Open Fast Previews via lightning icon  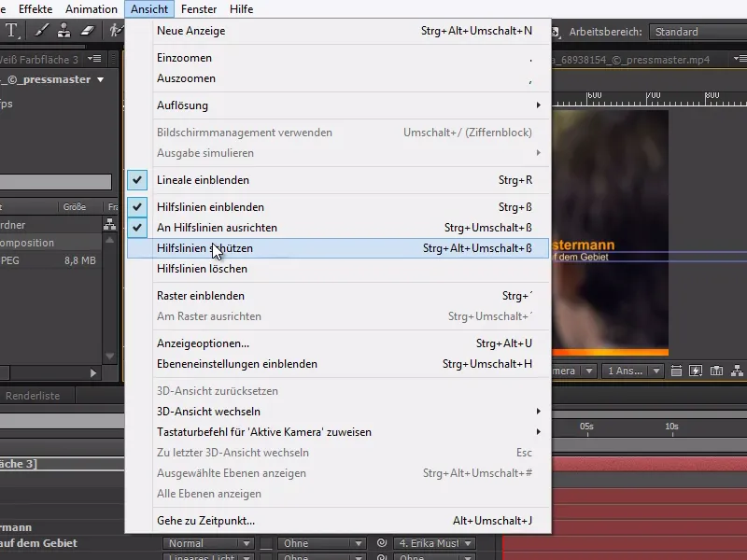[x=696, y=371]
